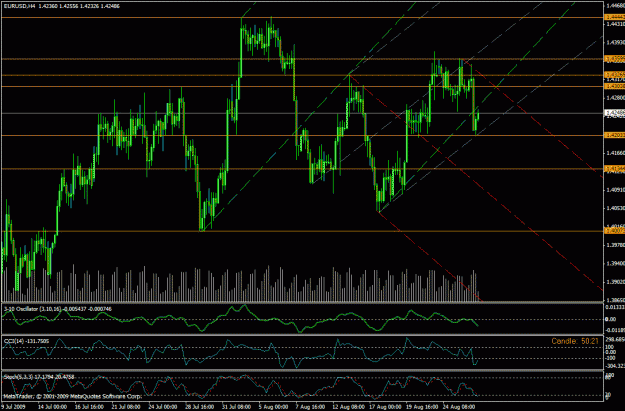Click the 0.00 oscillator scale value

tap(611, 319)
